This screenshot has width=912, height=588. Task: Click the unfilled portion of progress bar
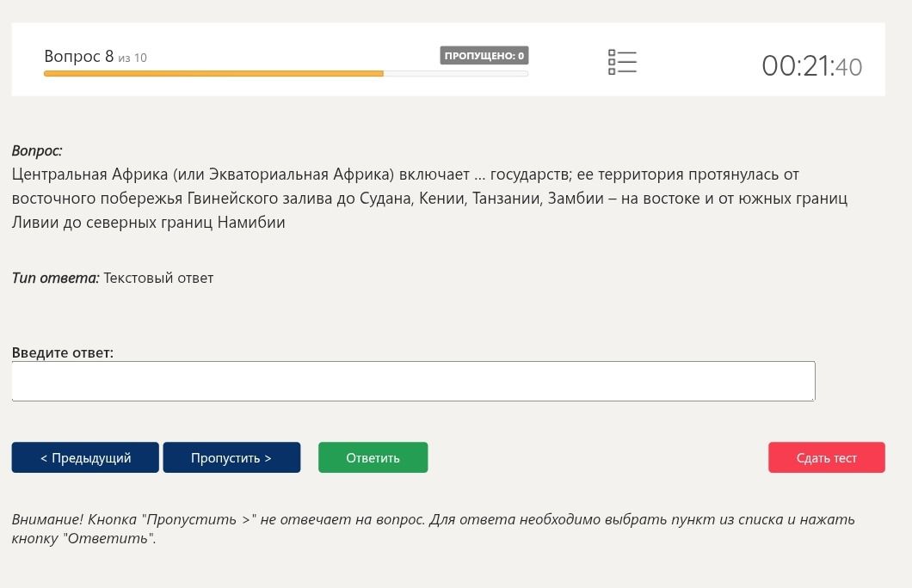(x=456, y=74)
